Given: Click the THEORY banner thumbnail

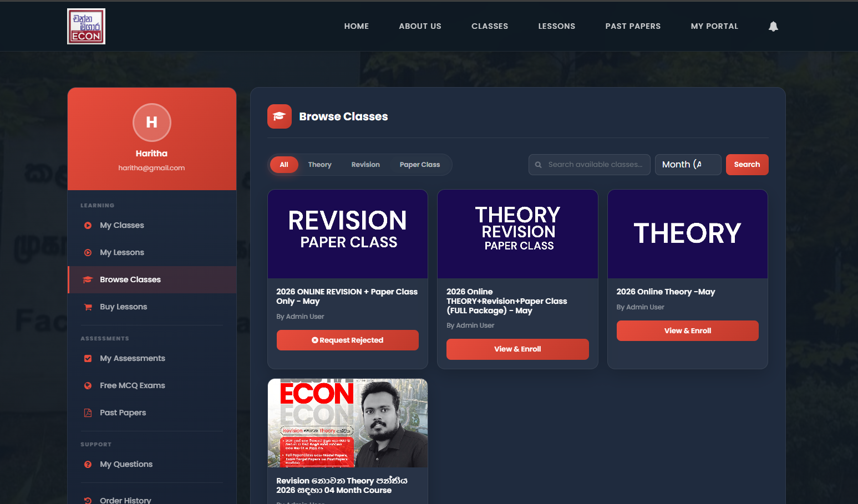Looking at the screenshot, I should tap(688, 234).
